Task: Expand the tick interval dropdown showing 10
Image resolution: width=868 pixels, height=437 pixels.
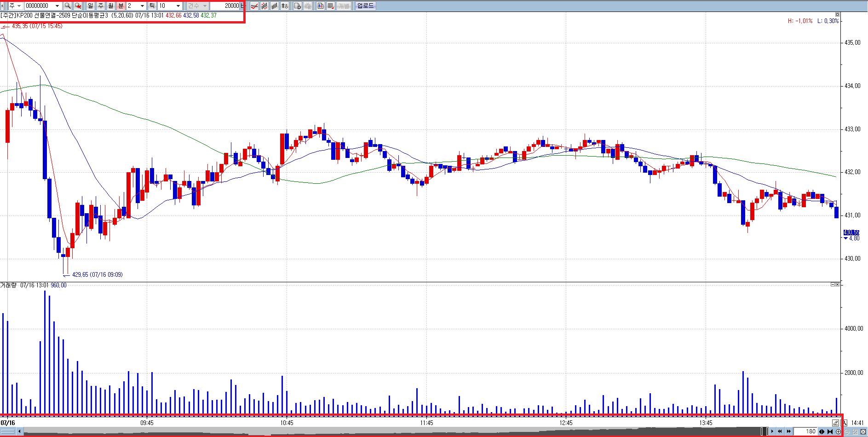Action: click(x=178, y=6)
